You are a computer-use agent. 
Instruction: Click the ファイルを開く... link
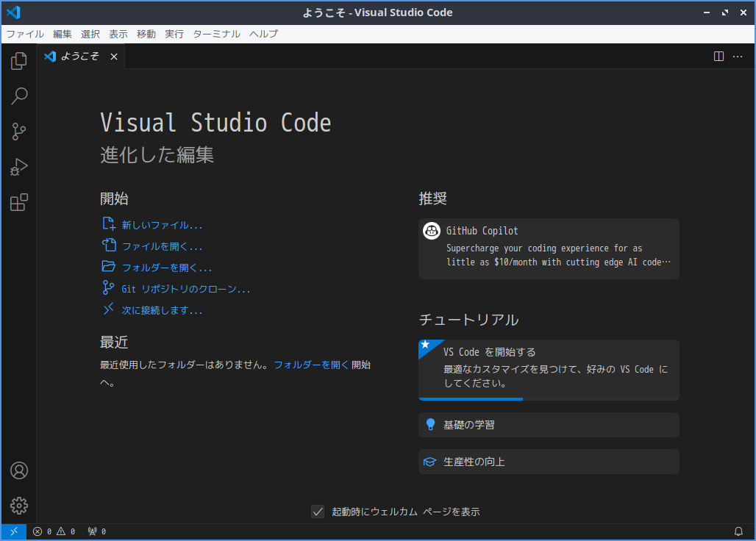(x=162, y=246)
